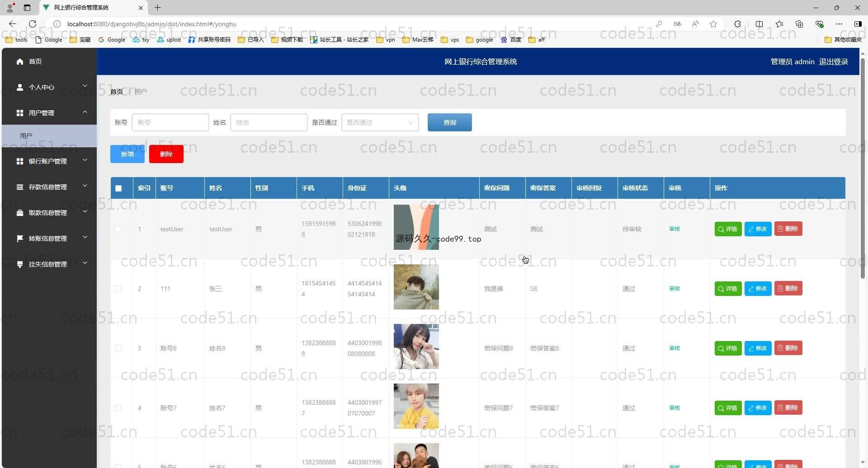Toggle the select-all checkbox in table header
Image resolution: width=868 pixels, height=468 pixels.
tap(118, 188)
